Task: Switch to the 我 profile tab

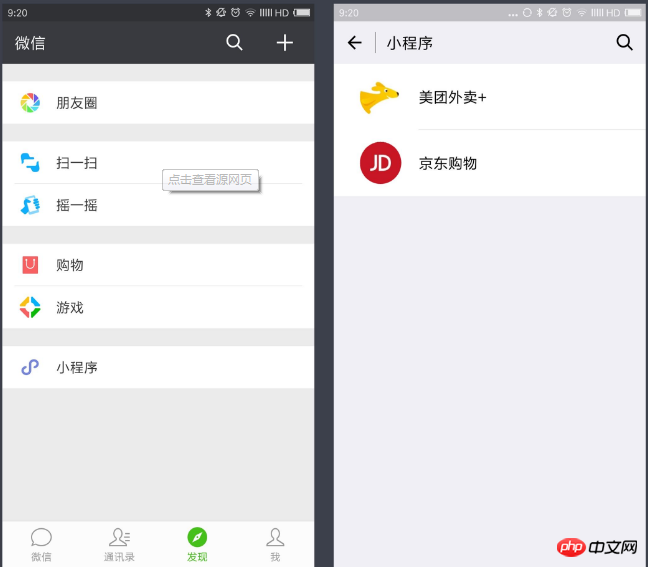Action: coord(275,545)
